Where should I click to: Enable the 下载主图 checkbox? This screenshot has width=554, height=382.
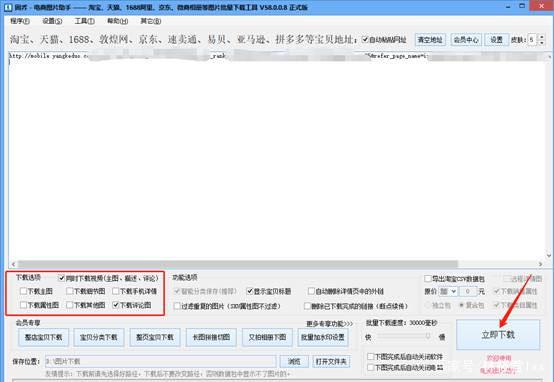[23, 291]
